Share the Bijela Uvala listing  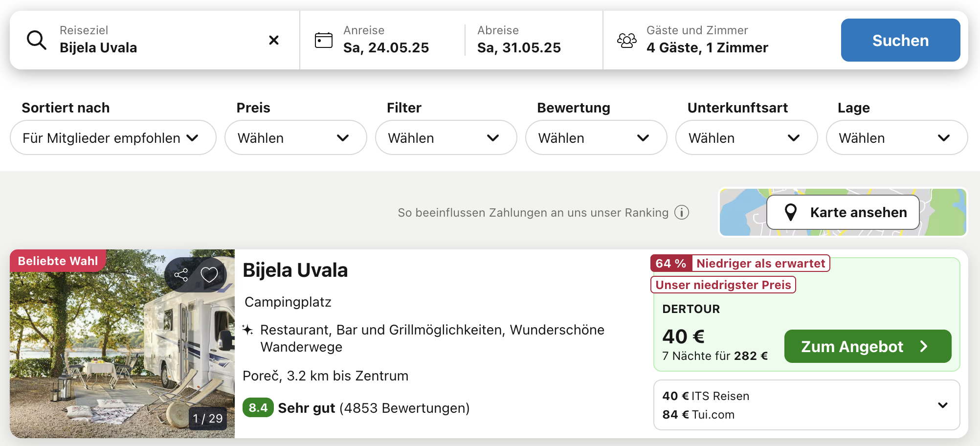pyautogui.click(x=181, y=275)
